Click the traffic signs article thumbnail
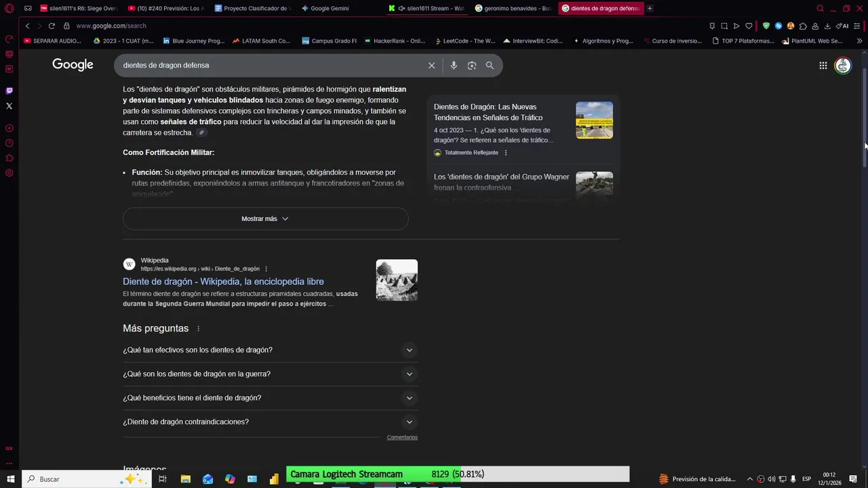The width and height of the screenshot is (868, 488). (594, 120)
